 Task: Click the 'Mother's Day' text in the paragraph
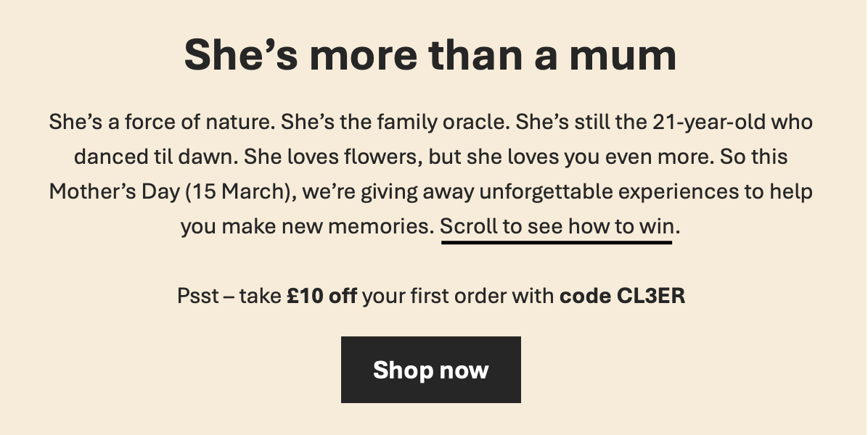[x=112, y=191]
